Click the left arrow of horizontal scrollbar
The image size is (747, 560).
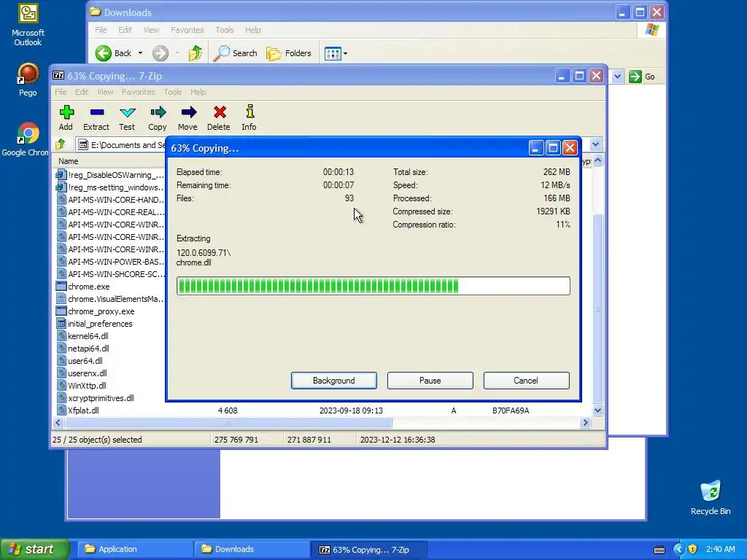58,422
